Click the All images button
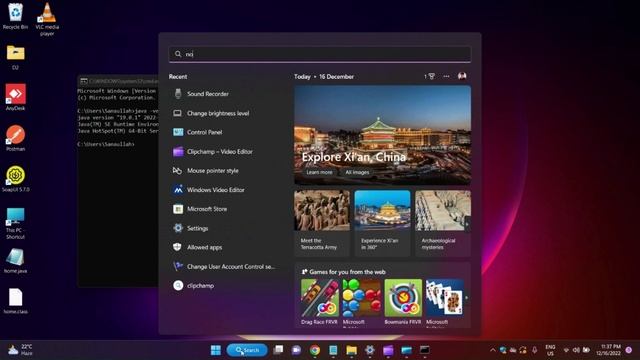Screen dimensions: 640x360 tap(357, 172)
